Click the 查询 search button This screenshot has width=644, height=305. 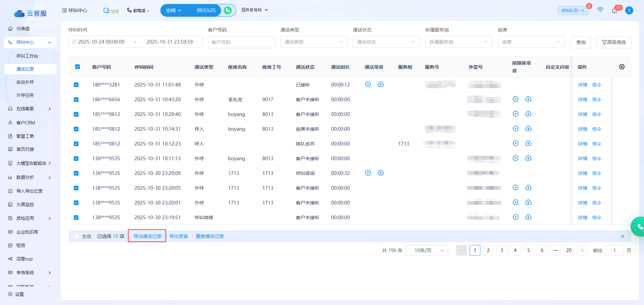coord(581,42)
